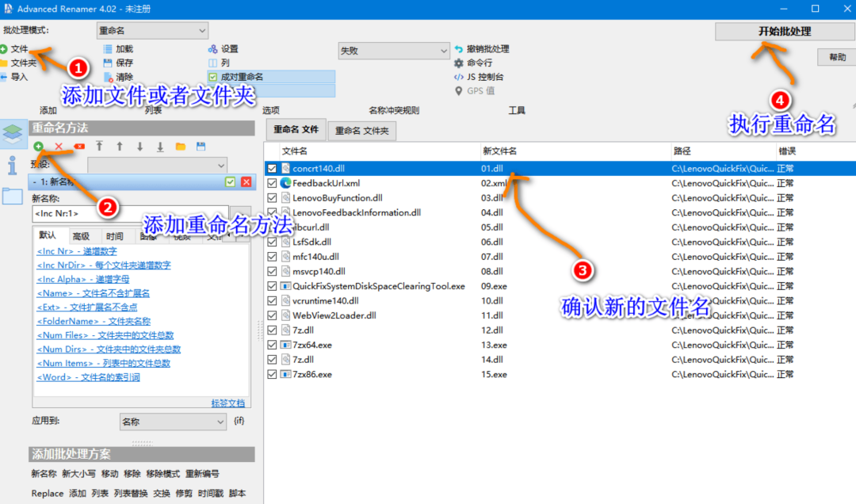Click the <Inc Alpha> 递增字母 link
This screenshot has width=856, height=504.
83,279
